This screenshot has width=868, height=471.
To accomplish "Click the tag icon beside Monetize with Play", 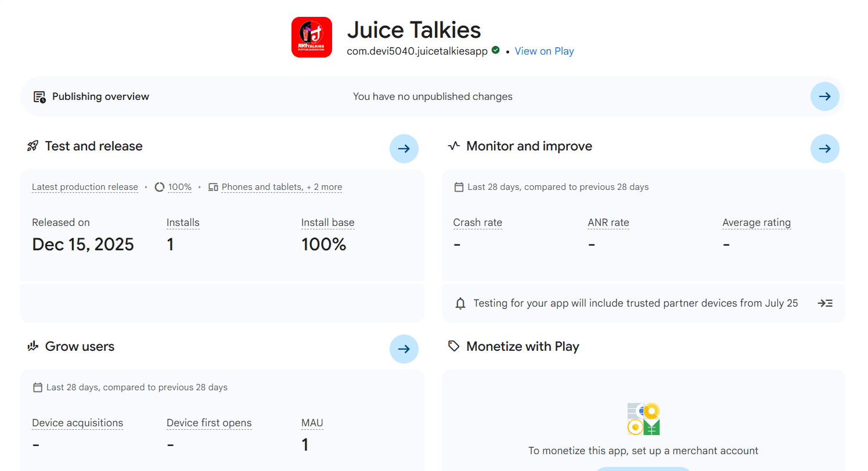I will pyautogui.click(x=454, y=346).
